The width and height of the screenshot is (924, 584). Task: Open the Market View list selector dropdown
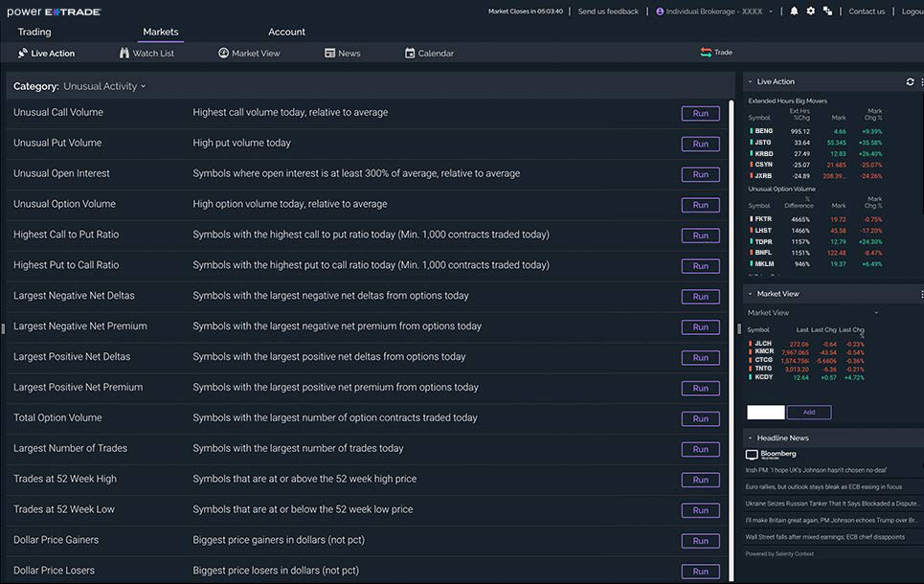pyautogui.click(x=875, y=313)
